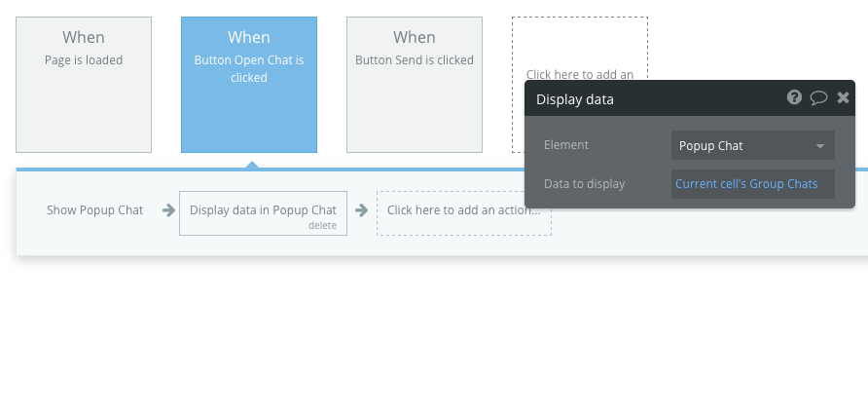
Task: Open the Popup Chat element dropdown
Action: (x=752, y=146)
